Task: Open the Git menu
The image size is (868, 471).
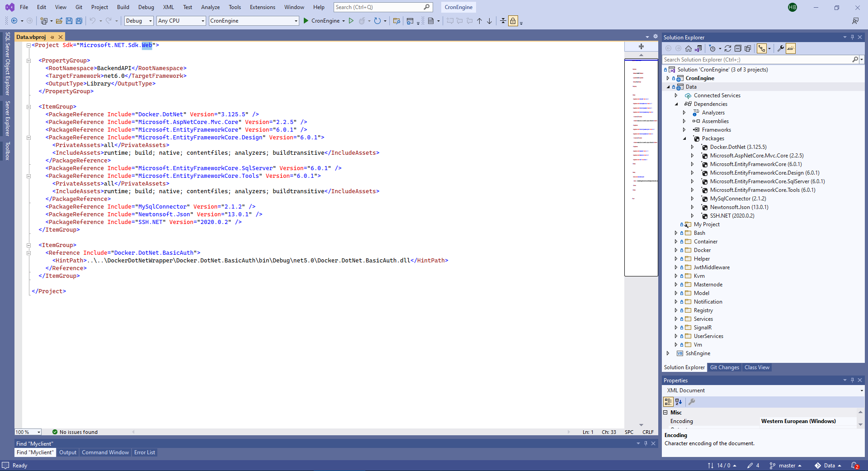Action: 79,7
